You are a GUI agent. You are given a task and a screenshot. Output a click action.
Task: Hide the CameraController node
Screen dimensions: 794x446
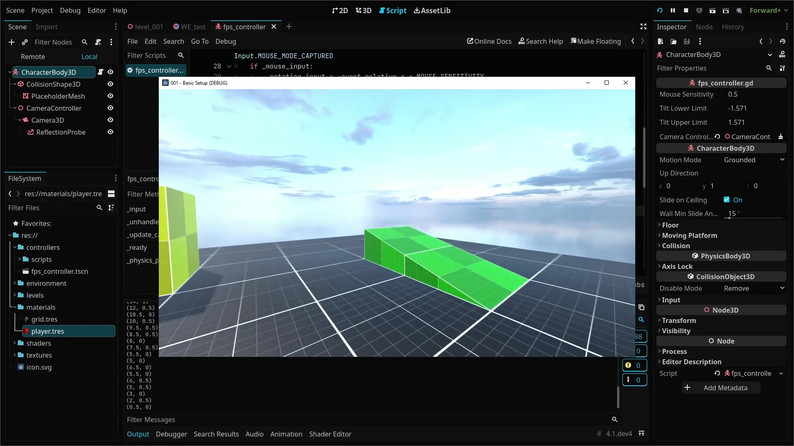pos(110,108)
